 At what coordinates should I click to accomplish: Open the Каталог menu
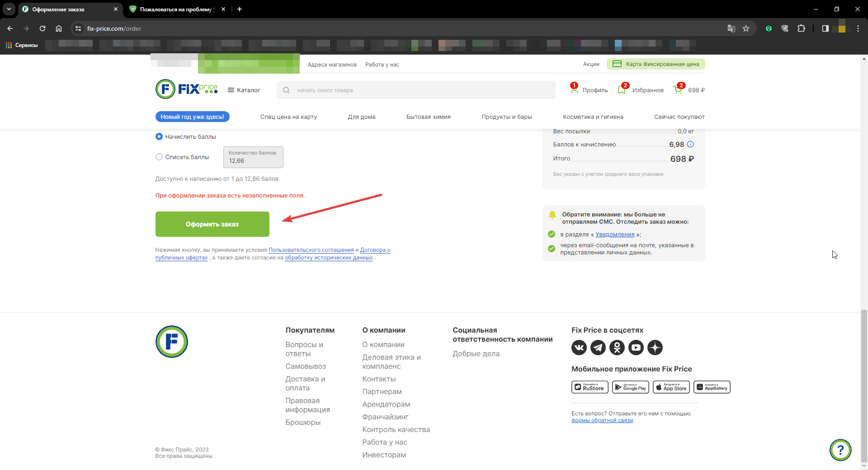(x=245, y=90)
